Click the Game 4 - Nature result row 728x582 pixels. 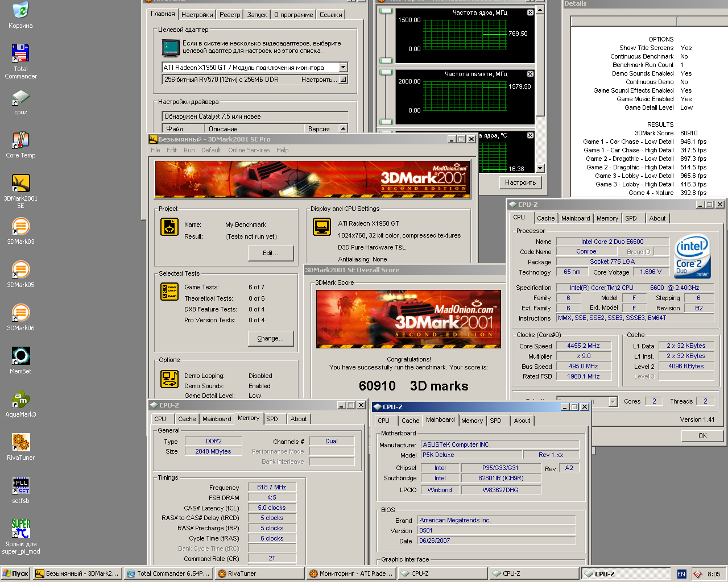point(667,193)
